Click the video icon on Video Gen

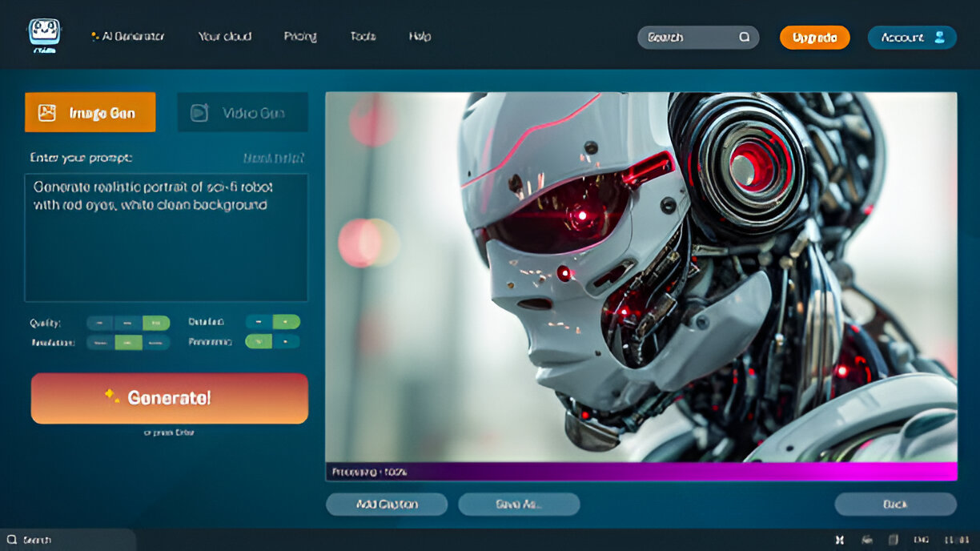(x=199, y=113)
